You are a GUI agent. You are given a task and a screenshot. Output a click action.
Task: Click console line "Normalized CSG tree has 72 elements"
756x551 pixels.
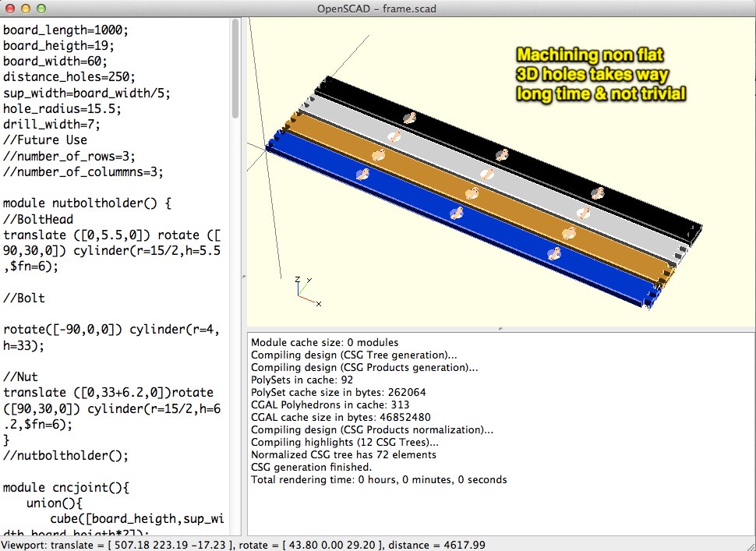[x=343, y=454]
